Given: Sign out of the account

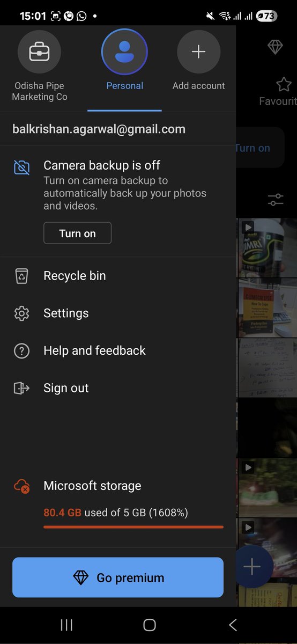Looking at the screenshot, I should pos(118,389).
